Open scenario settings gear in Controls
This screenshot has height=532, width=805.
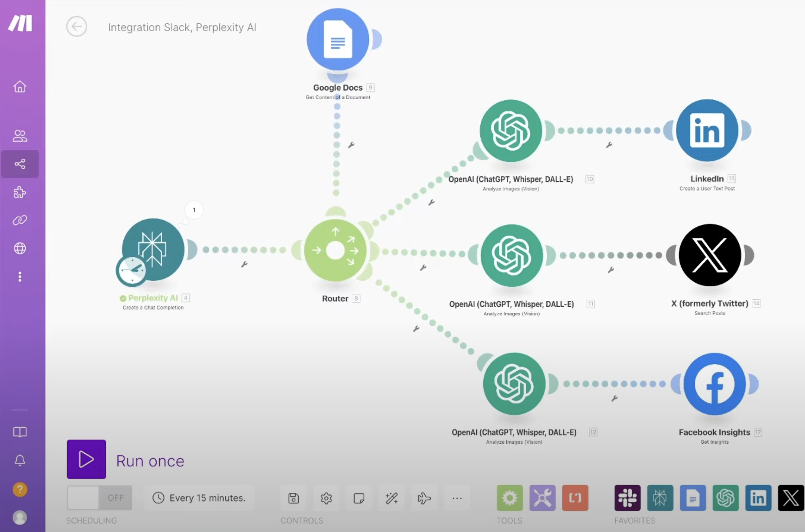pyautogui.click(x=326, y=498)
